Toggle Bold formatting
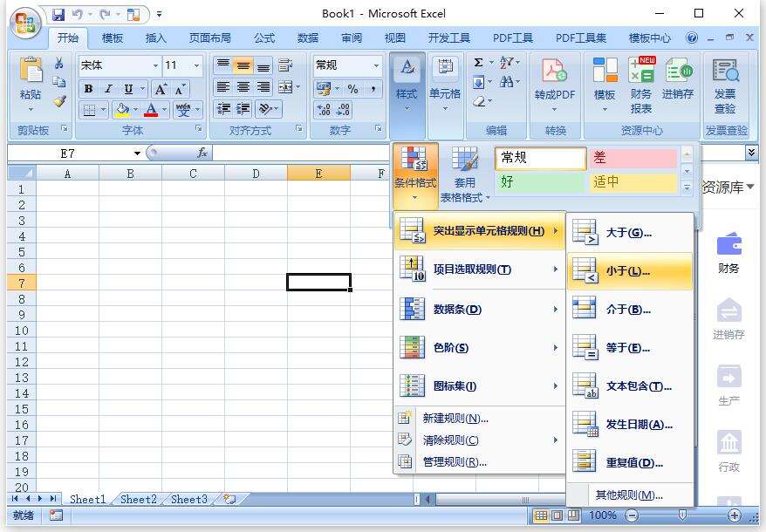 point(88,89)
